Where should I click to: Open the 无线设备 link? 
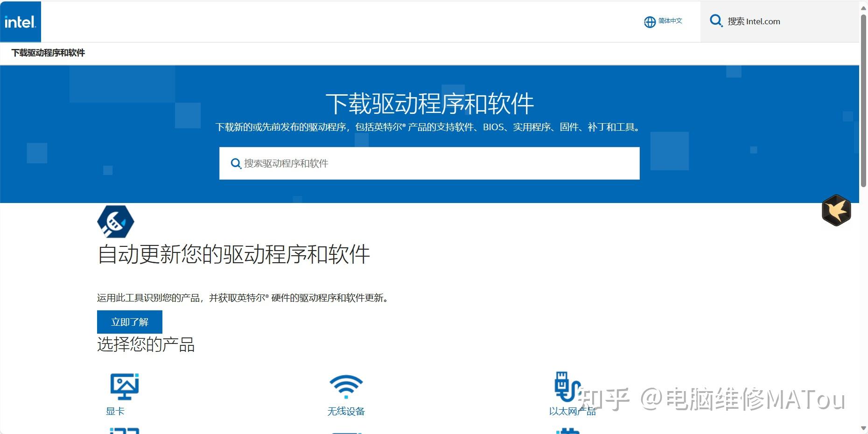click(346, 411)
